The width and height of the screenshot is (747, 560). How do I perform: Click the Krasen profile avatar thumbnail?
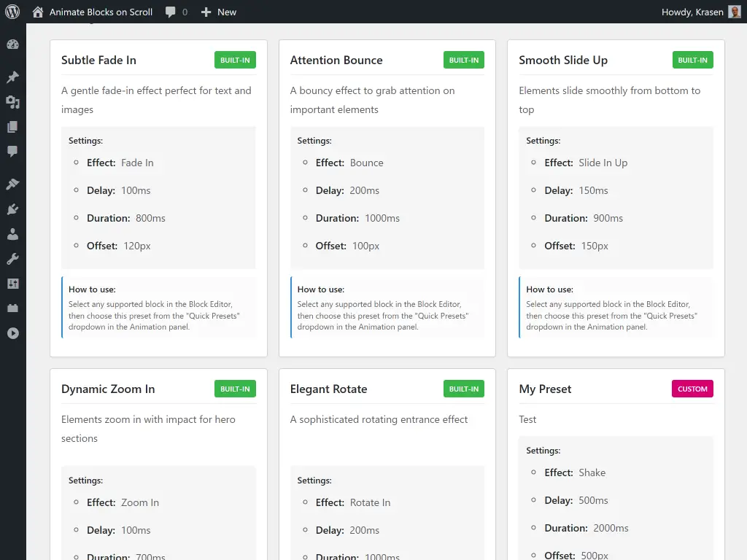click(x=735, y=12)
